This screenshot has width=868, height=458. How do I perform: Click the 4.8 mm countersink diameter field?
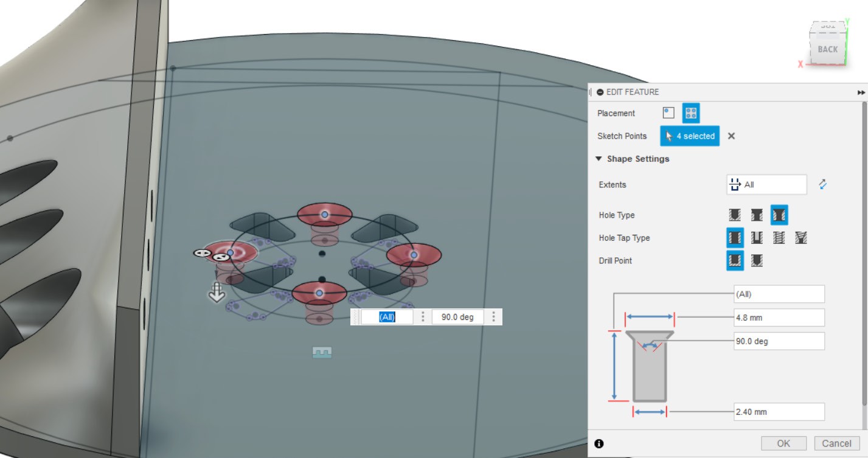(x=779, y=317)
